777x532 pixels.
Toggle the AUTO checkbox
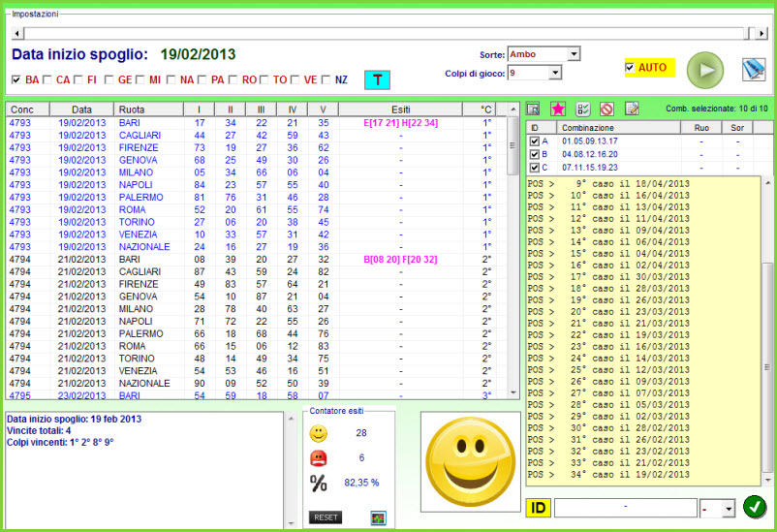pyautogui.click(x=631, y=68)
